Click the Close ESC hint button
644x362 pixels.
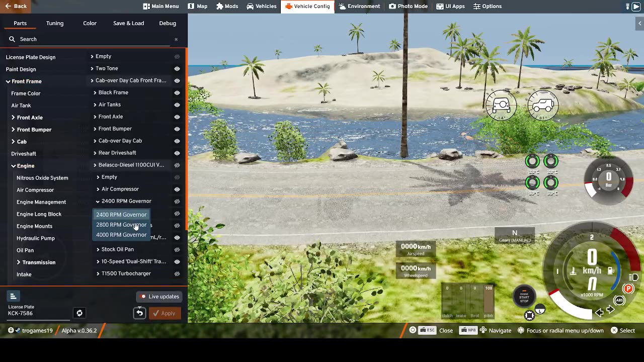432,330
